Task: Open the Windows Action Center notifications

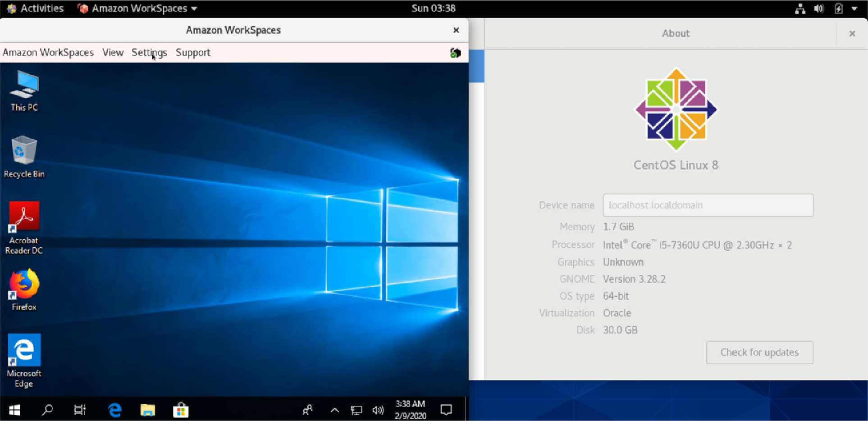Action: click(446, 410)
